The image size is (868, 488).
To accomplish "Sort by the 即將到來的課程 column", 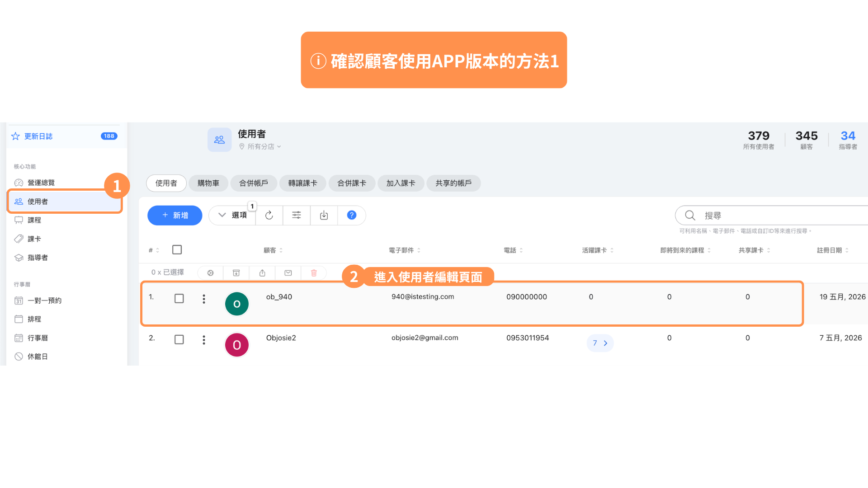I will (685, 250).
